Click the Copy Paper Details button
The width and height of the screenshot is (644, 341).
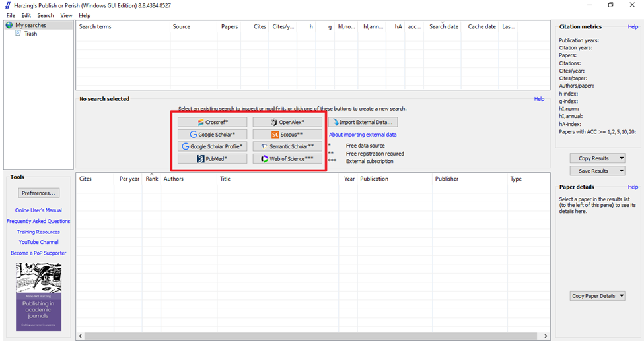tap(594, 296)
